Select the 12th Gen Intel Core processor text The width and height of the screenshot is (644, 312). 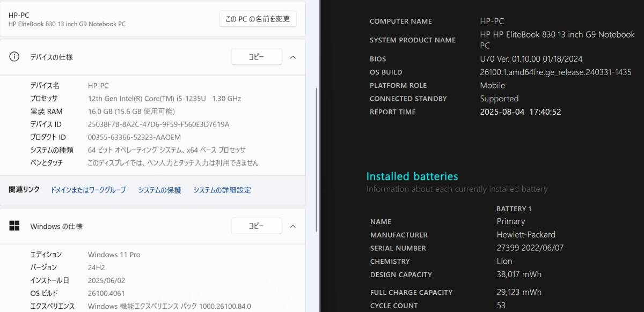click(164, 98)
